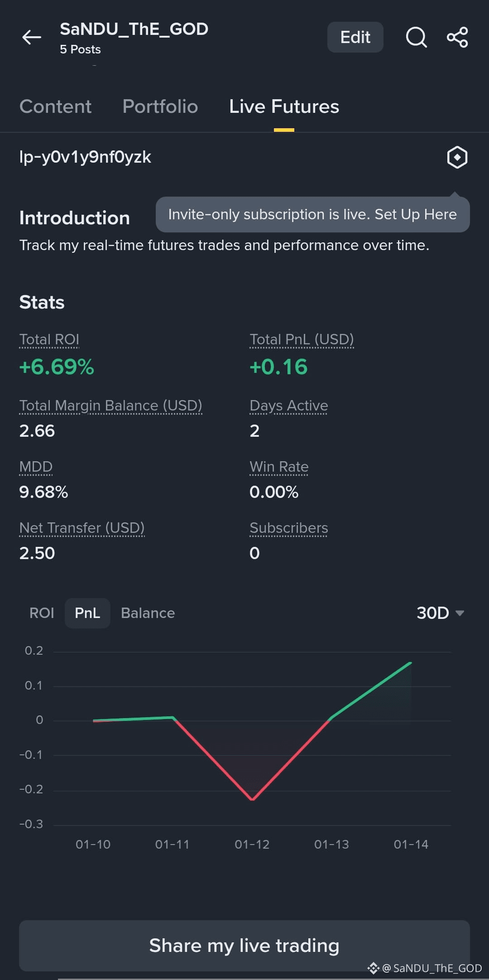
Task: Tap the Win Rate label
Action: point(279,467)
